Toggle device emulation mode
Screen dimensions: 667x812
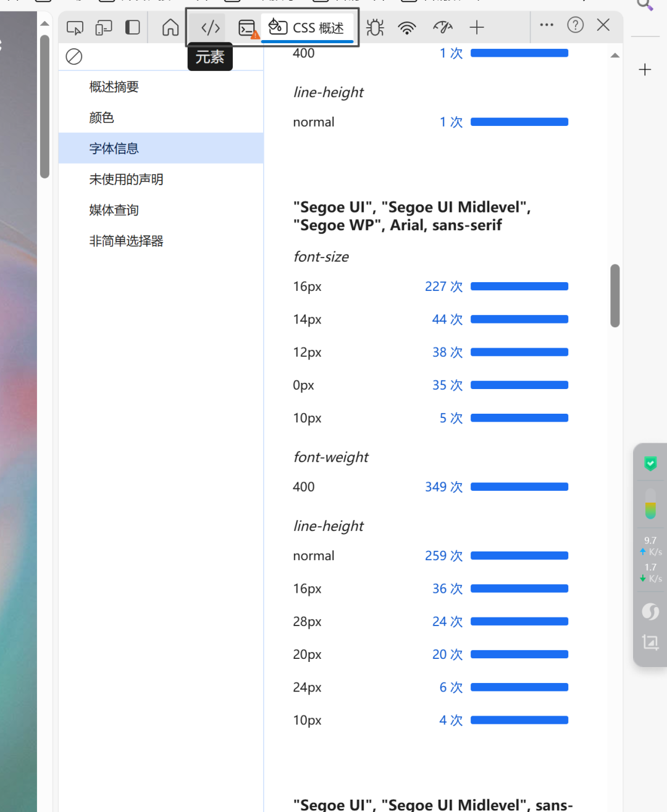pos(104,28)
